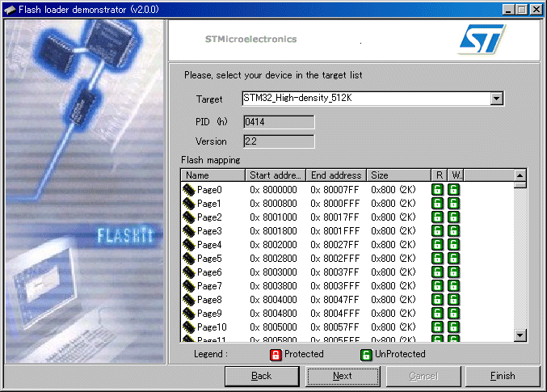Click the red Protected legend lock icon
Image resolution: width=547 pixels, height=392 pixels.
point(276,355)
